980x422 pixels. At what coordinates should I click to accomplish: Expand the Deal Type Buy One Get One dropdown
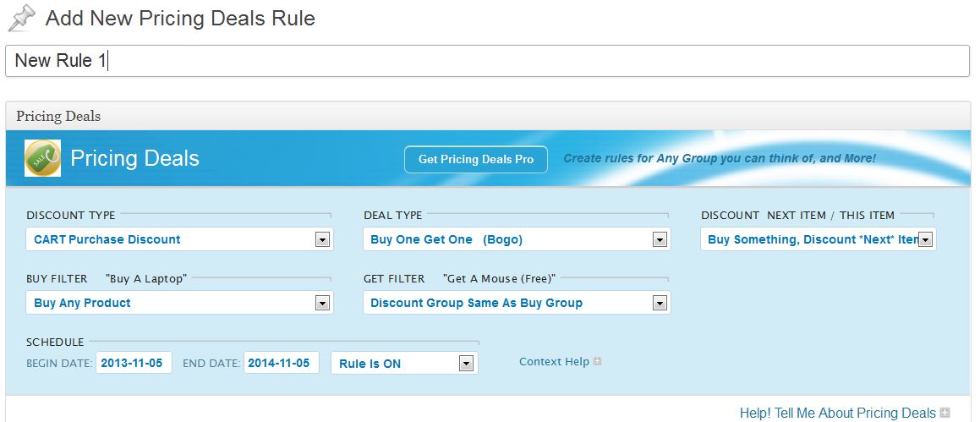coord(660,239)
